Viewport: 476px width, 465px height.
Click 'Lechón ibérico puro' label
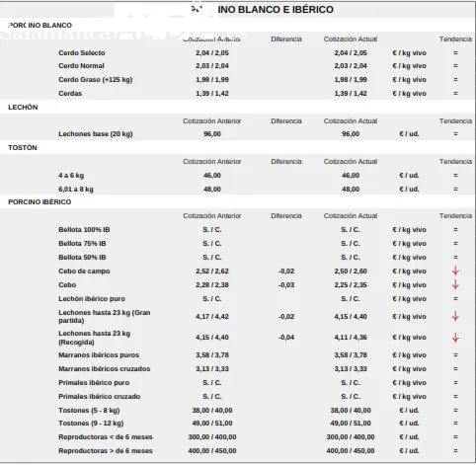tap(92, 299)
